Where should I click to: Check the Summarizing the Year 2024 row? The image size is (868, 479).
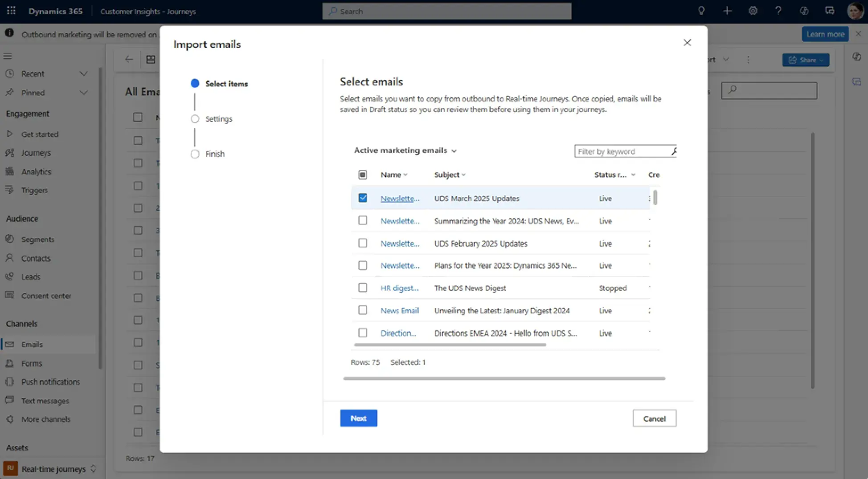pos(363,221)
